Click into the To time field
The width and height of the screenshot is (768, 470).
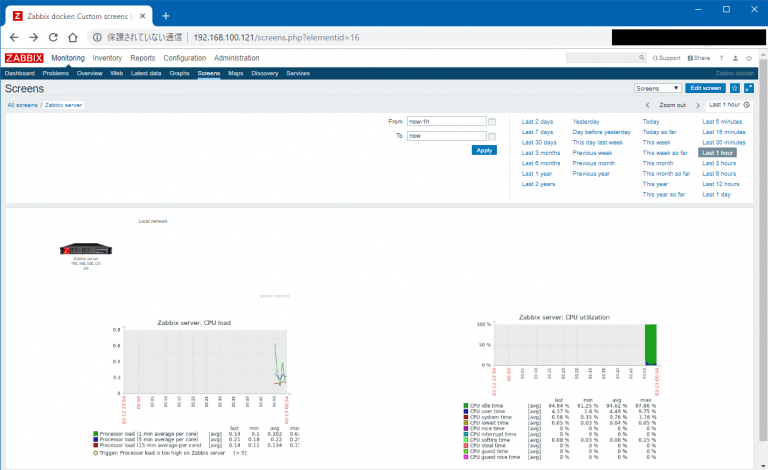pos(447,136)
